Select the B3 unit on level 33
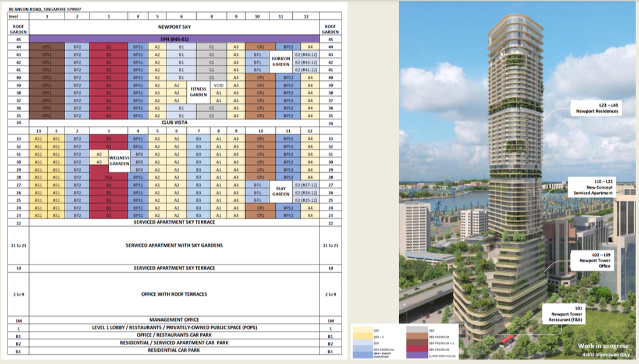This screenshot has height=364, width=639. click(198, 139)
